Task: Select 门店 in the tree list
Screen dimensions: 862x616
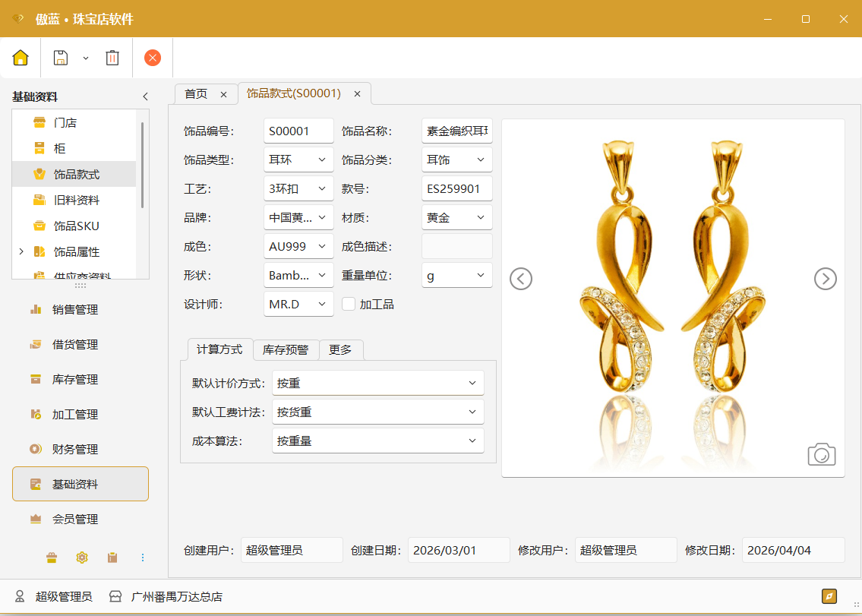Action: (74, 122)
